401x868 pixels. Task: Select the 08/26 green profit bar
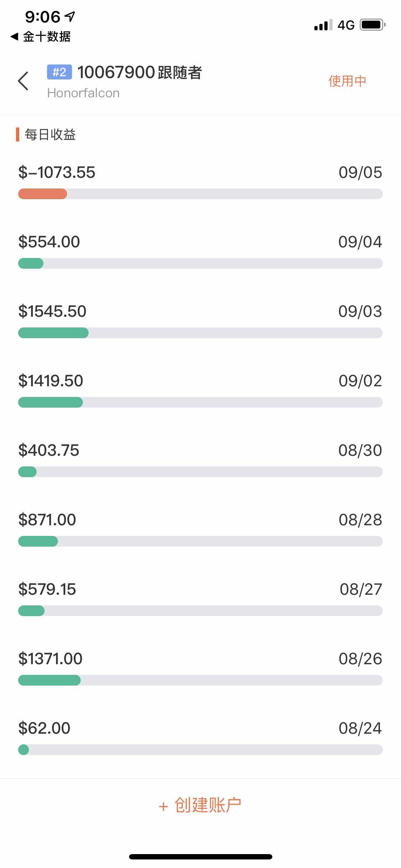point(50,680)
